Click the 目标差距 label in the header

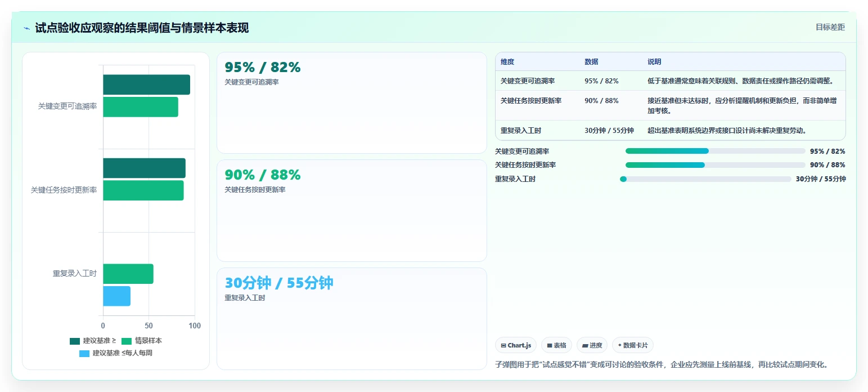click(830, 27)
